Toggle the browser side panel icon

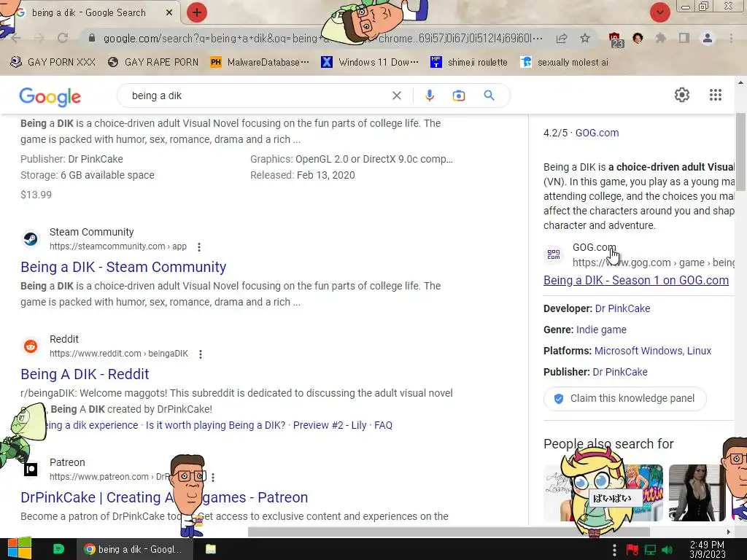click(684, 38)
